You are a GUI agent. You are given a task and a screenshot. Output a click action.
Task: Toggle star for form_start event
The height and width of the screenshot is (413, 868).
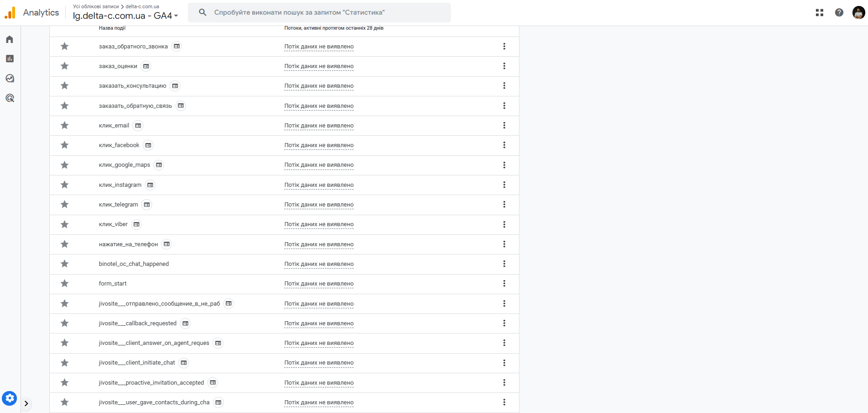click(65, 284)
